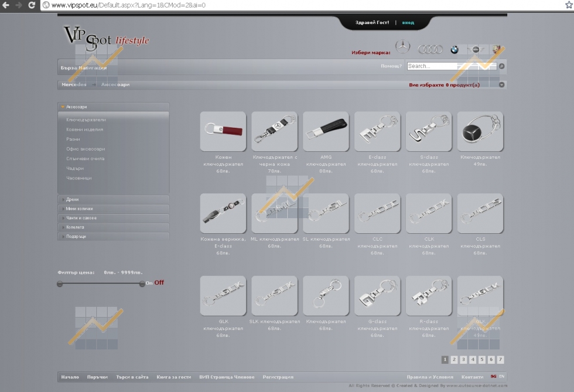
Task: Grab the minimum price slider handle
Action: (60, 284)
